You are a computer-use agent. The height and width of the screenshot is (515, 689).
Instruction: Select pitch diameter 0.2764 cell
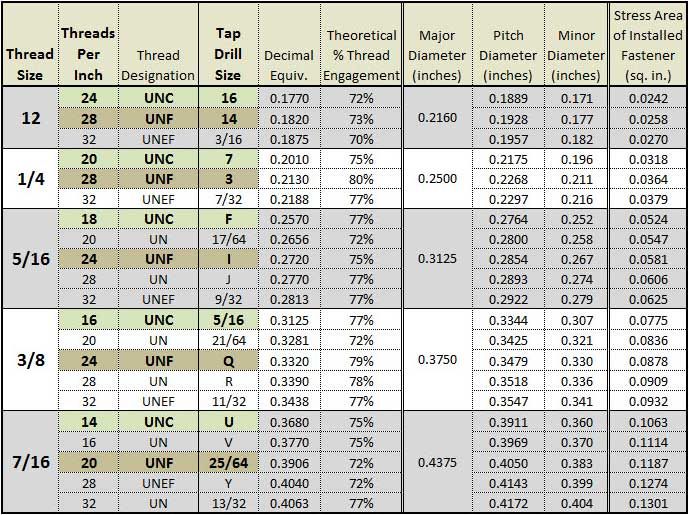508,219
